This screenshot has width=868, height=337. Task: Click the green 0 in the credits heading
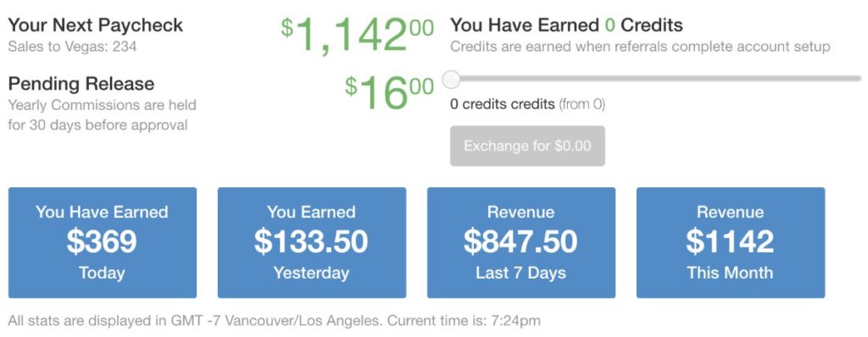[x=610, y=25]
